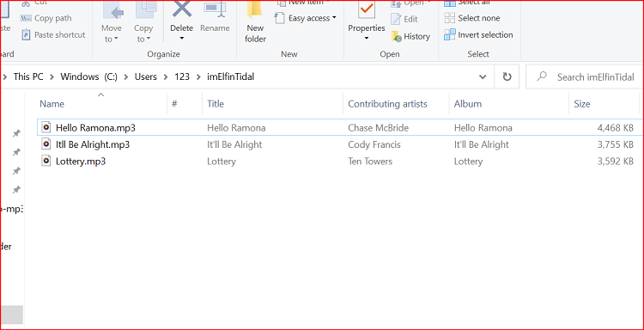Sort by the Size column
Screen dimensions: 644x330
604,104
